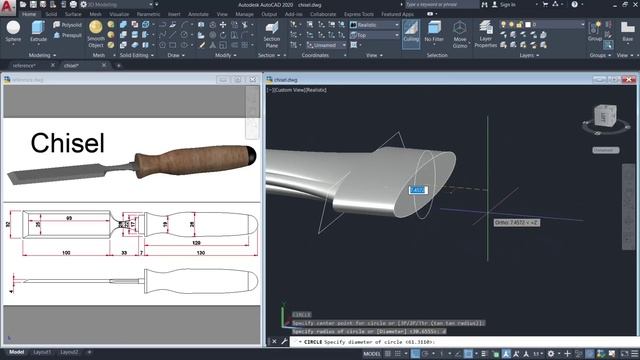The image size is (640, 360).
Task: Open status bar customization menu icon
Action: click(635, 353)
